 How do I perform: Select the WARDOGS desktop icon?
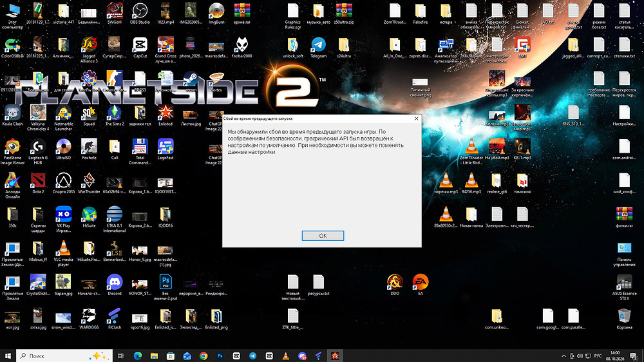tap(89, 319)
